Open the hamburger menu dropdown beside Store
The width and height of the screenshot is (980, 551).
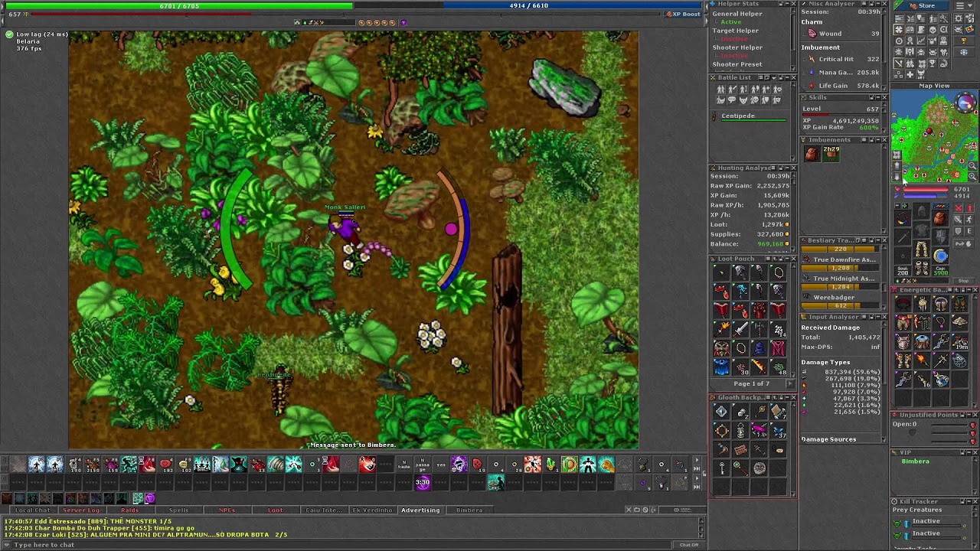click(x=965, y=5)
